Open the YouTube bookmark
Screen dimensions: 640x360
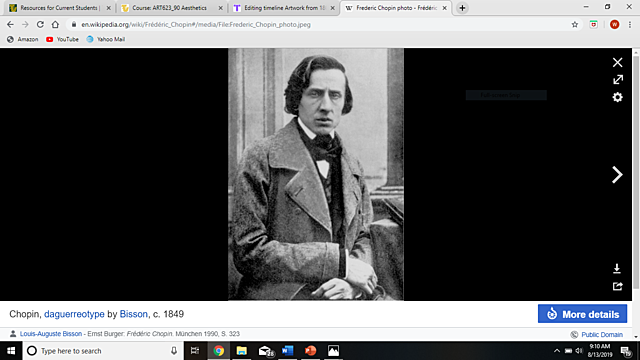[62, 39]
